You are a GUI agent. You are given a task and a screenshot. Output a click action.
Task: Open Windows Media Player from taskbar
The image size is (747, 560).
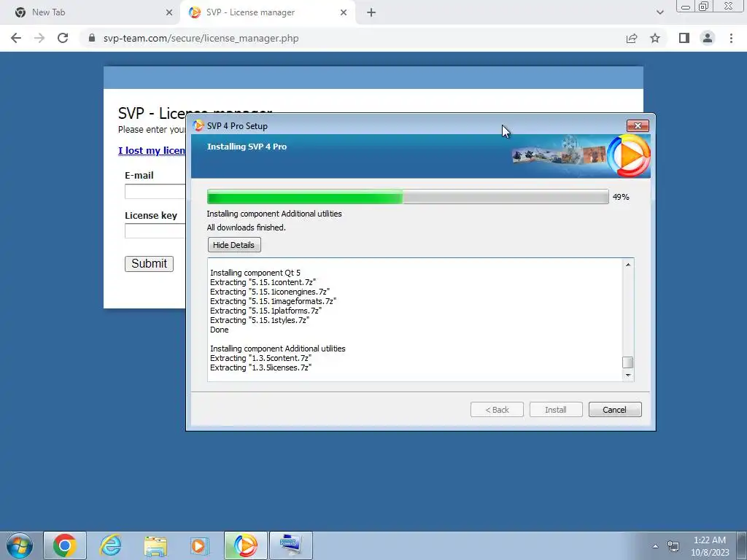pos(199,545)
